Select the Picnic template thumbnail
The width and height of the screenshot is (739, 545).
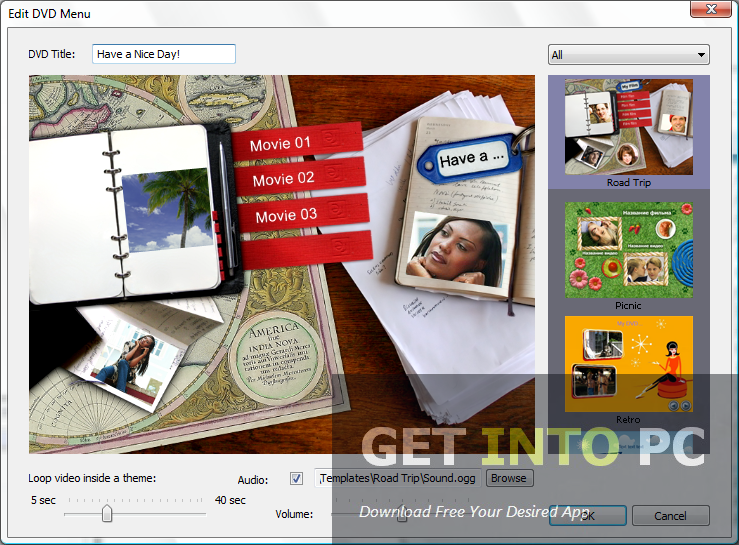click(629, 250)
